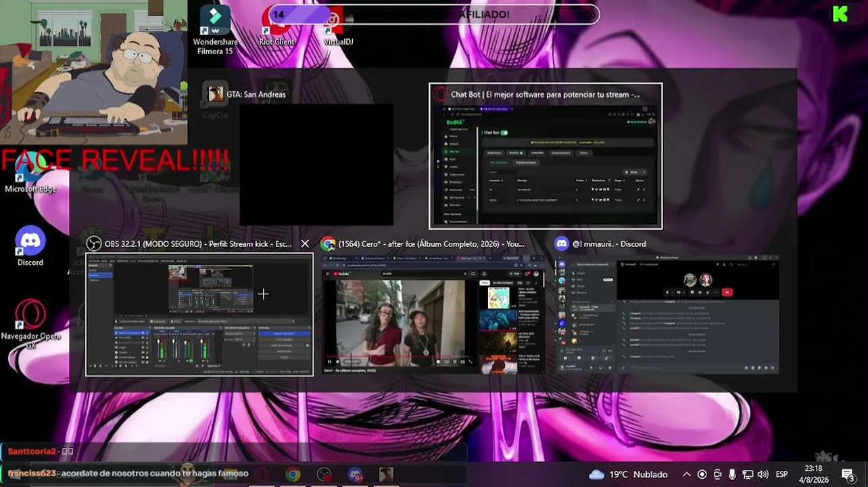Select the YouTube Chrome window thumbnail

click(433, 315)
